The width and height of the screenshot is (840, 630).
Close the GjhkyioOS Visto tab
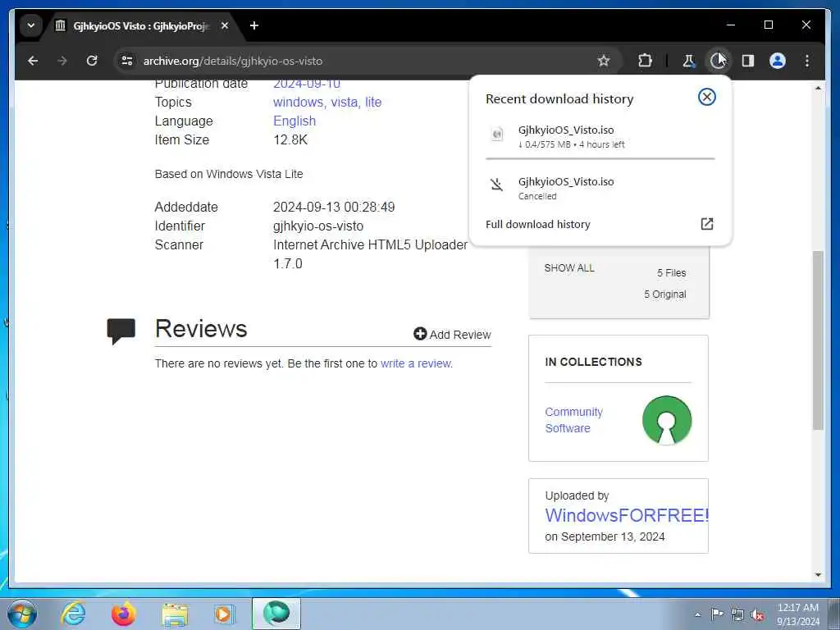[225, 25]
